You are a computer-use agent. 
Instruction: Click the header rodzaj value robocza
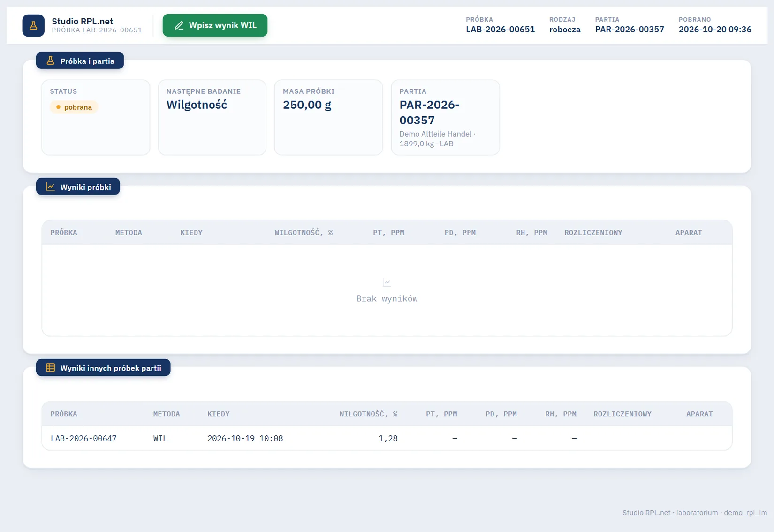point(565,29)
